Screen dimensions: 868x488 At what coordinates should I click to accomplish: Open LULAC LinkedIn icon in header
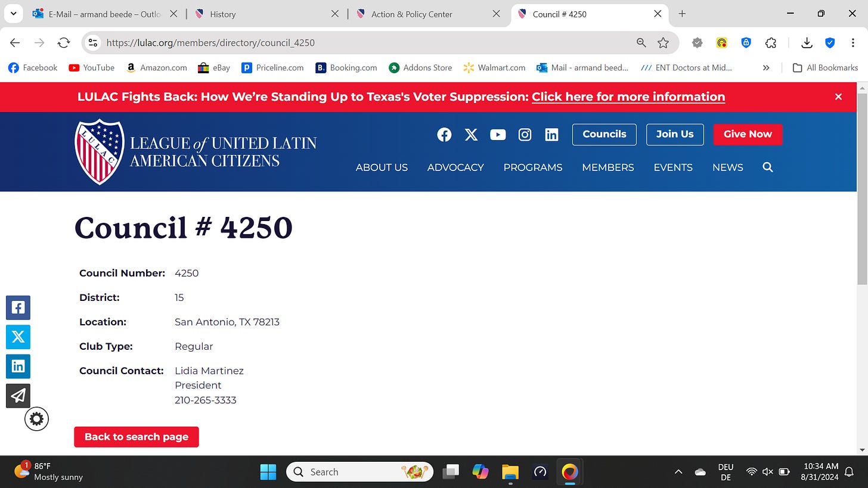point(551,135)
